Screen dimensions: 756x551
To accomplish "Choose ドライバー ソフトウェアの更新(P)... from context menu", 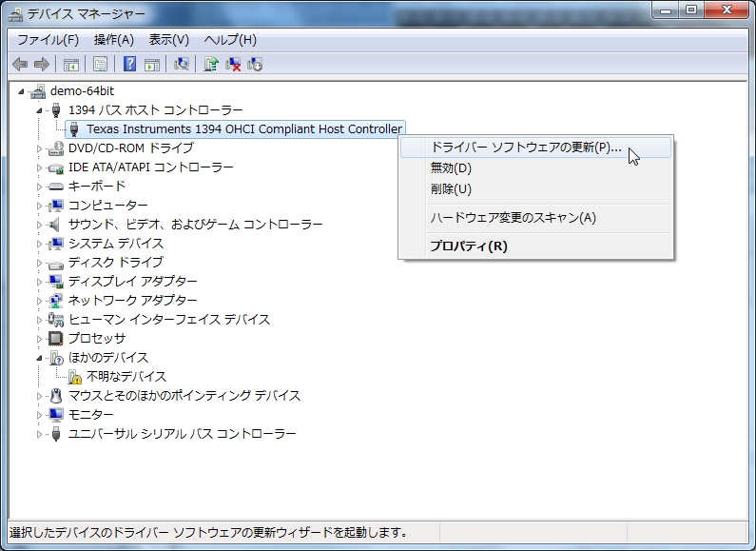I will pos(525,148).
